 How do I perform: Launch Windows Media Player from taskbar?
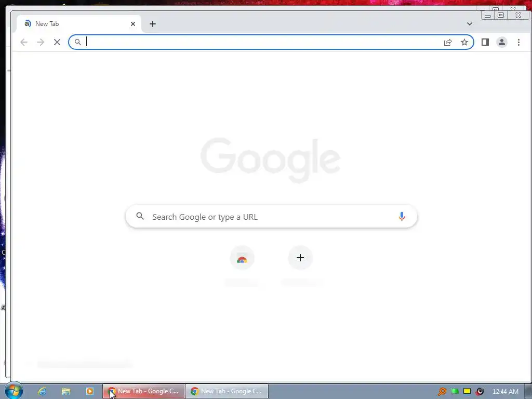tap(90, 391)
